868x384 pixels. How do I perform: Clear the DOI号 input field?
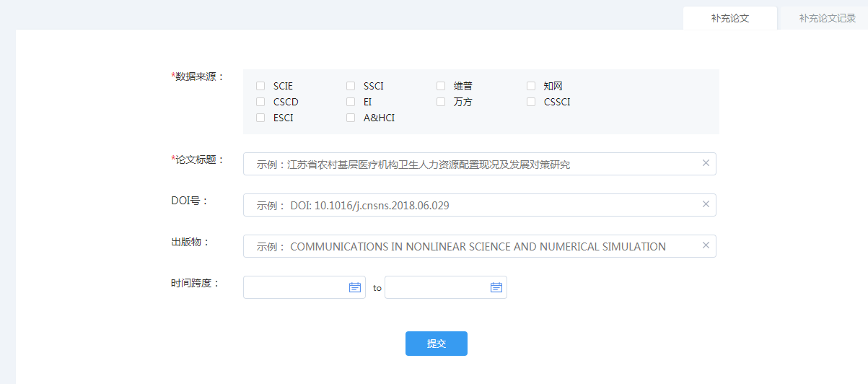706,204
